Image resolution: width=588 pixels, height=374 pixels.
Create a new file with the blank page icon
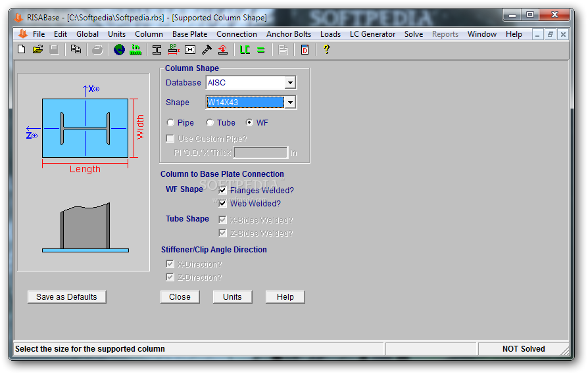coord(21,49)
